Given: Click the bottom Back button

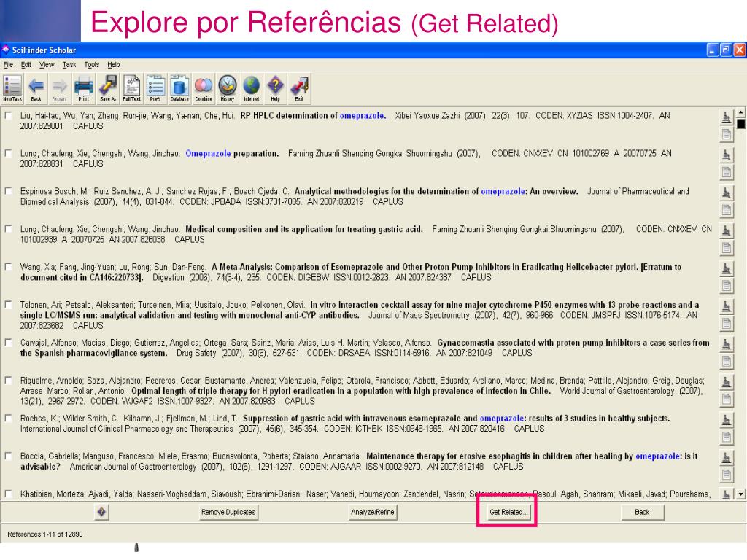Looking at the screenshot, I should [642, 513].
